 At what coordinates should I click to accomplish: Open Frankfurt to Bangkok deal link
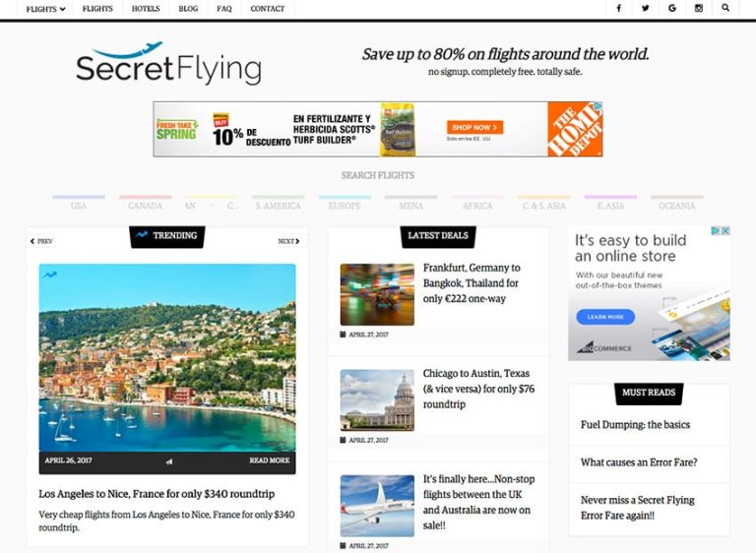[x=472, y=283]
